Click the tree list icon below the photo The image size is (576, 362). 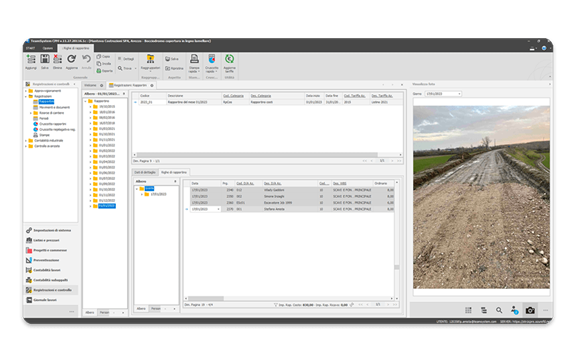pos(484,310)
